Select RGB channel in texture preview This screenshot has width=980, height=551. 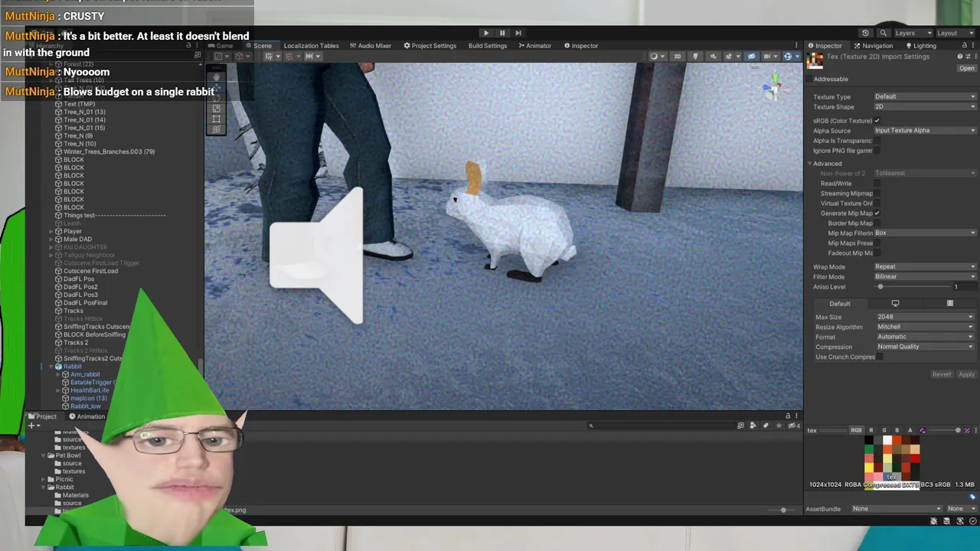click(856, 430)
